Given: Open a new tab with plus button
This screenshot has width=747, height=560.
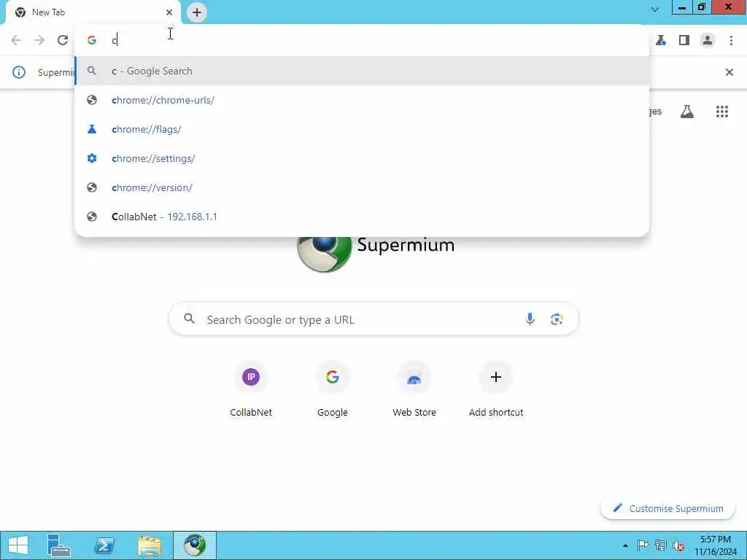Looking at the screenshot, I should pyautogui.click(x=197, y=12).
